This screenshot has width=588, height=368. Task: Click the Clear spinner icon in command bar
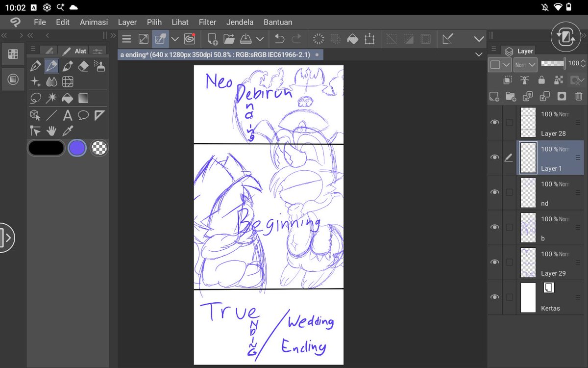pos(319,39)
